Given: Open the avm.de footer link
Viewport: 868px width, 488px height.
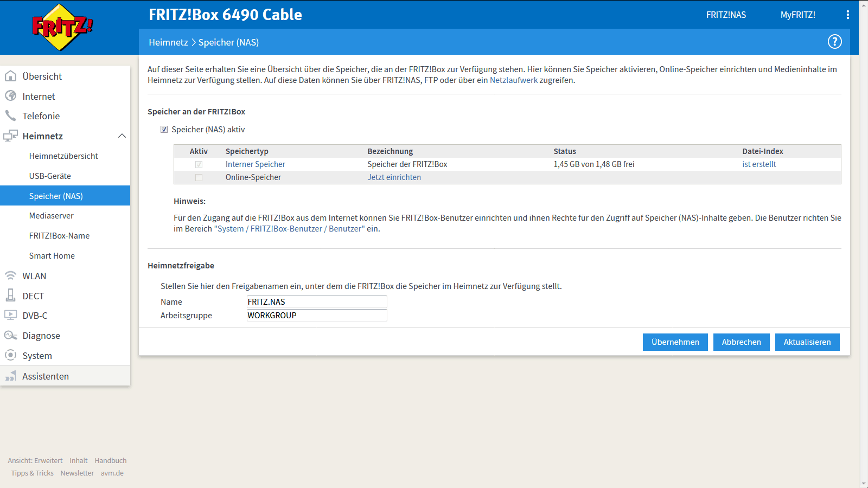Looking at the screenshot, I should tap(112, 473).
